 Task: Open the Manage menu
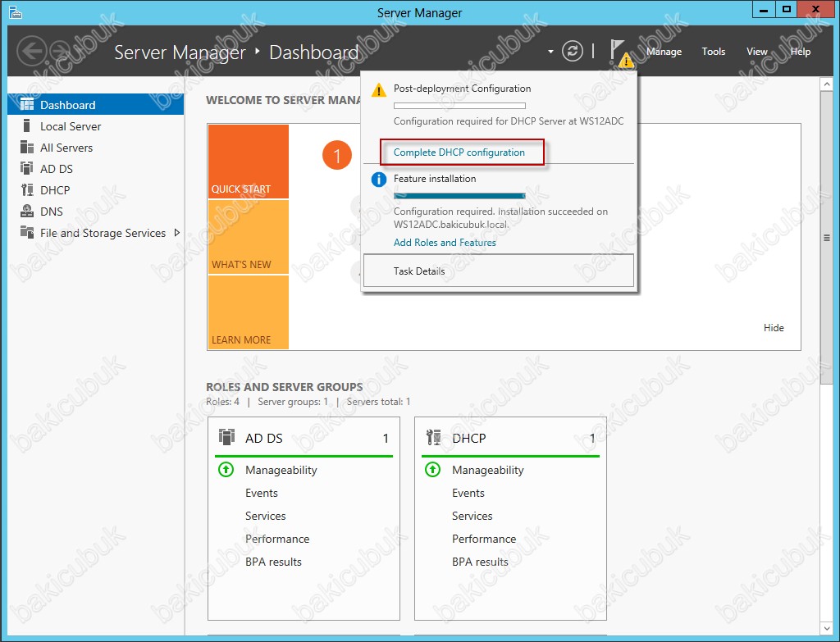click(x=664, y=52)
